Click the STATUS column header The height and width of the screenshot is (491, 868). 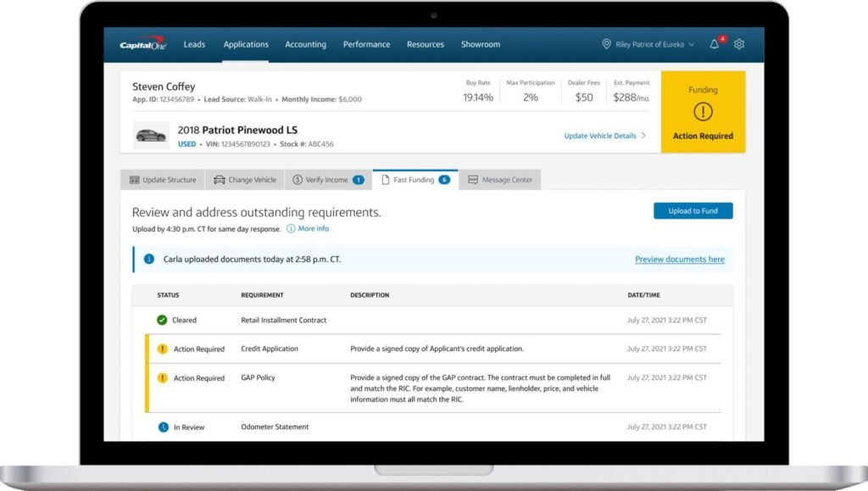(169, 295)
